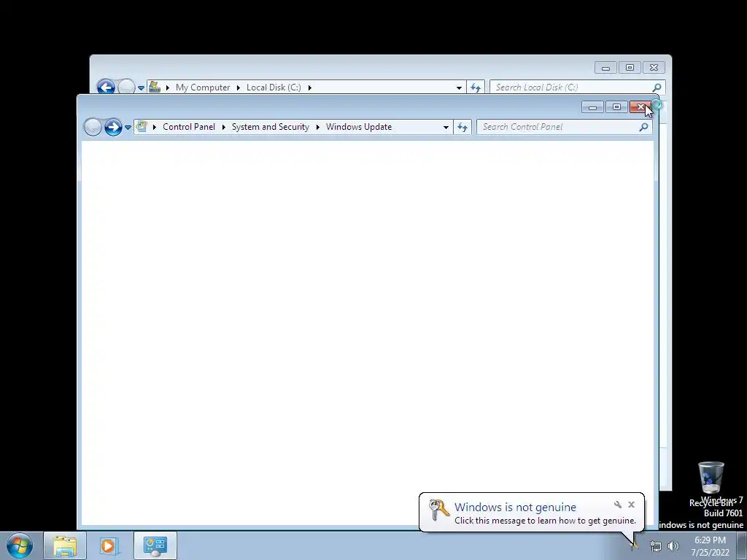Screen dimensions: 747x560
Task: Click the Windows is not genuine balloon title
Action: 515,507
